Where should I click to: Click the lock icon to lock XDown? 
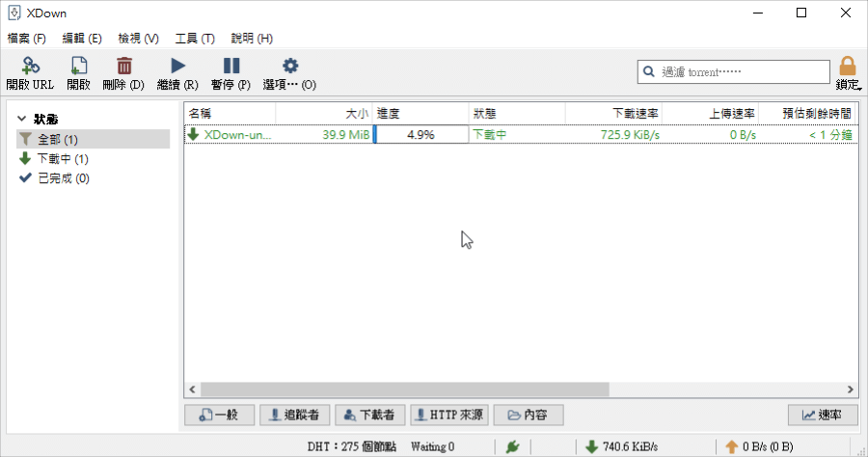point(848,66)
